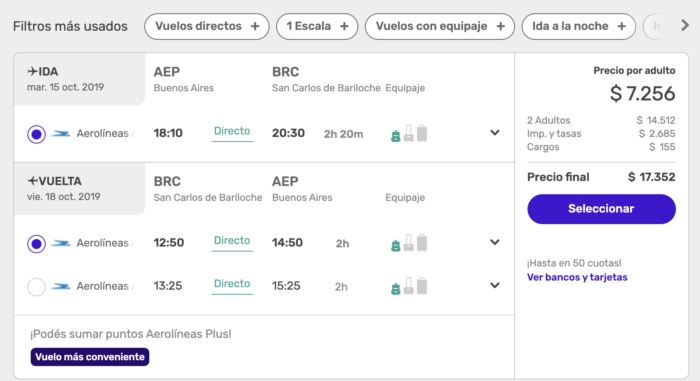This screenshot has height=381, width=700.
Task: Click the carry-on suitcase icon on 12:50 flight
Action: [x=408, y=243]
